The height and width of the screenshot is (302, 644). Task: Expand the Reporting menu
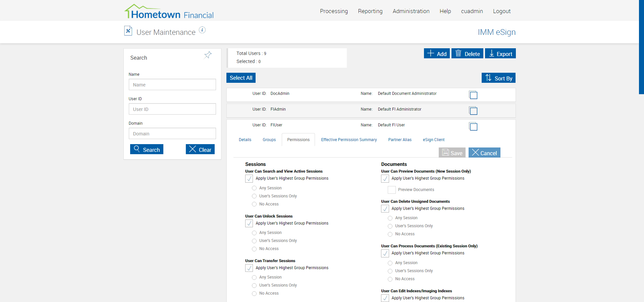tap(370, 11)
